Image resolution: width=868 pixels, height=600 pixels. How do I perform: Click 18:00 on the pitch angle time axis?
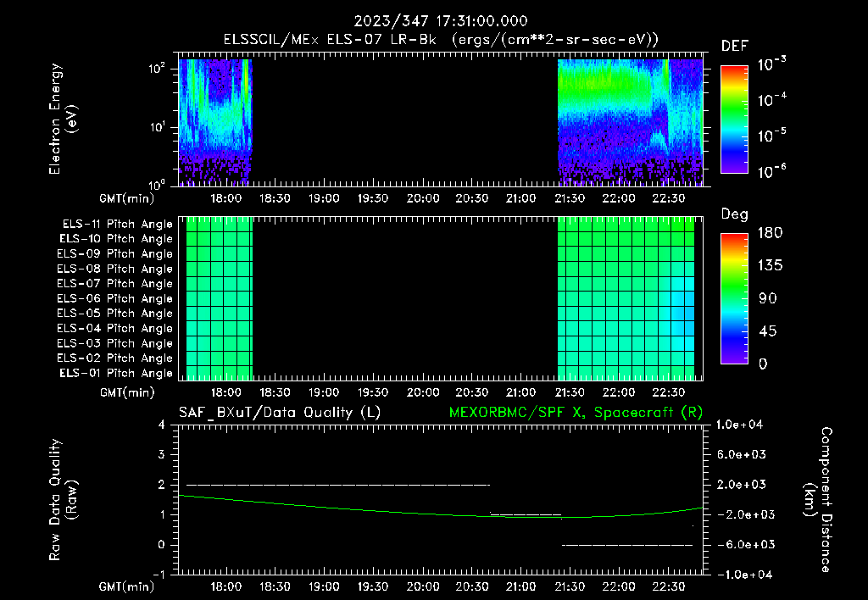225,392
